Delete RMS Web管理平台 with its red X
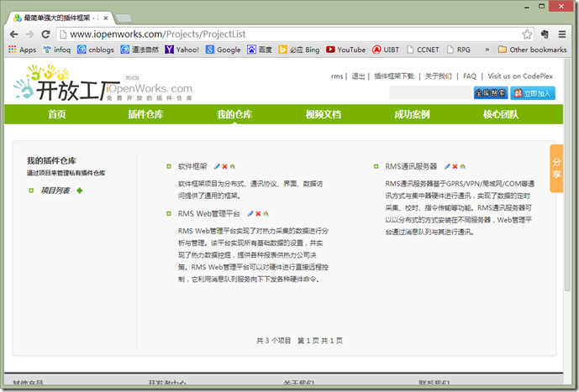 [258, 214]
